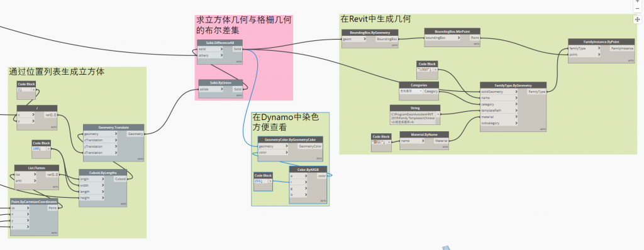Image resolution: width=644 pixels, height=250 pixels.
Task: Click the Cuboid output port
Action: tap(120, 179)
